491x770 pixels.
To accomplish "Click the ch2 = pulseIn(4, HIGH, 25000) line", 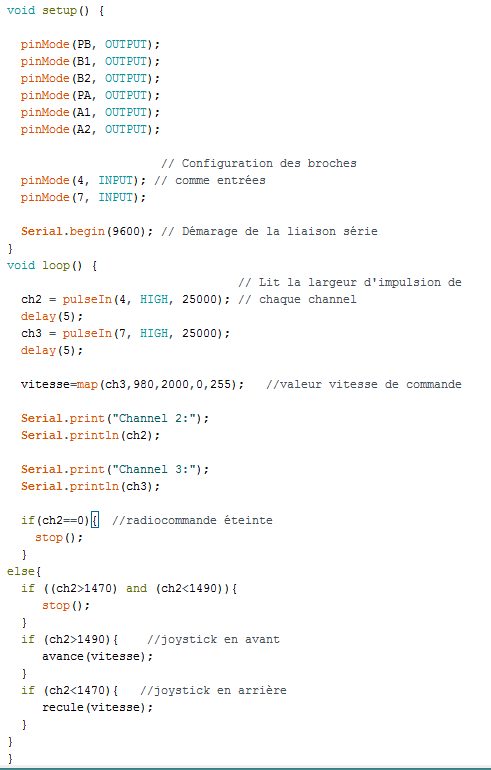I will coord(125,299).
